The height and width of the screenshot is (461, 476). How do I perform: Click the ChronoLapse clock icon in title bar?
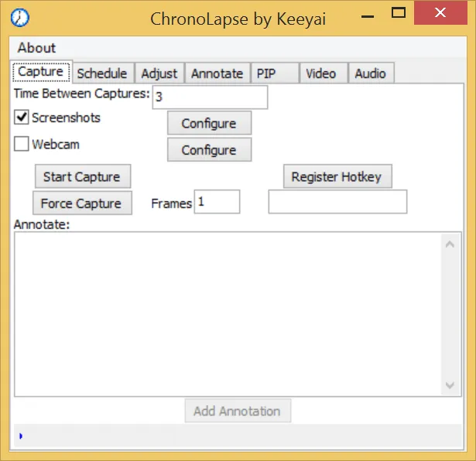[24, 16]
